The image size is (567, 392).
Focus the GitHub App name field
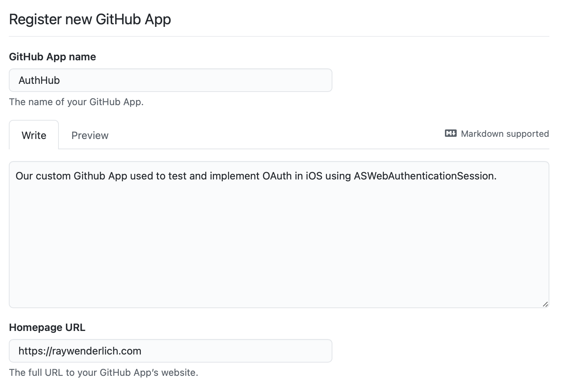tap(170, 80)
